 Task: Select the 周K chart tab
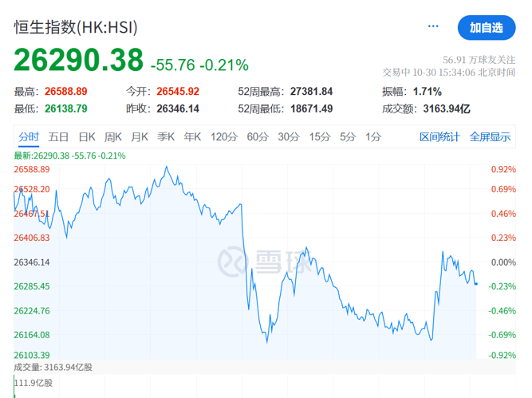tap(113, 136)
